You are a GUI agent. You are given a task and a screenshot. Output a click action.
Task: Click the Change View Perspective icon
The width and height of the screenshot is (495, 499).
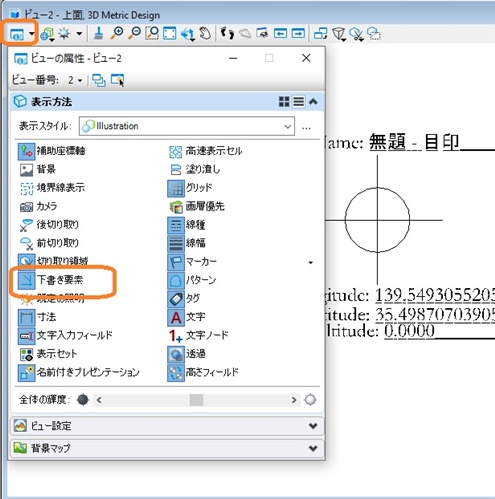(x=339, y=34)
